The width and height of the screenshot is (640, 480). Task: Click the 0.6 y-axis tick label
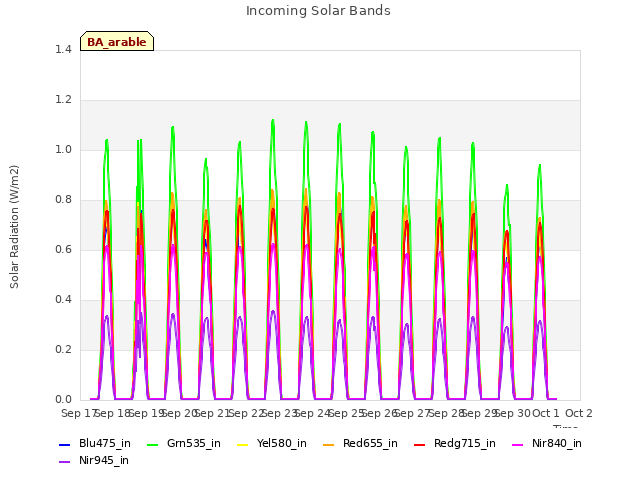[63, 249]
